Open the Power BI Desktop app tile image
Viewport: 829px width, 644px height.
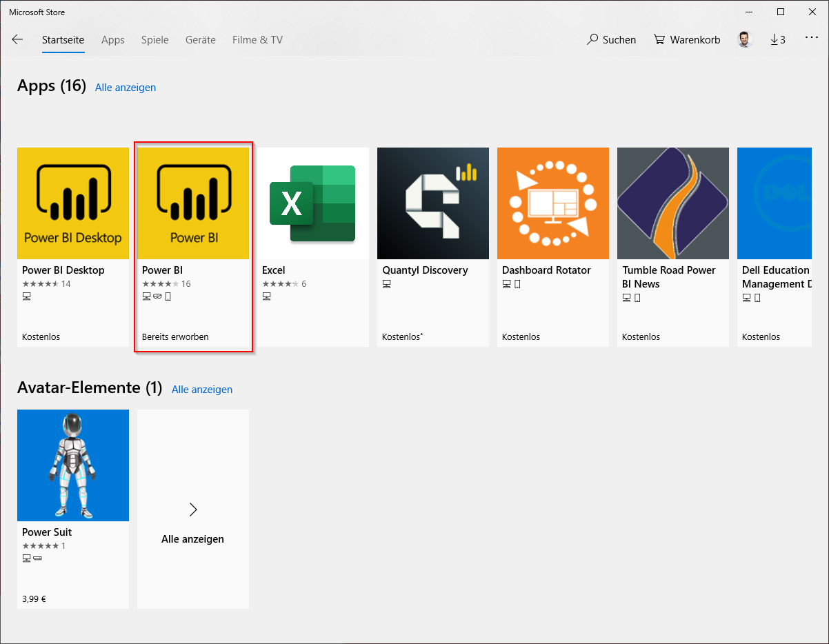(73, 203)
